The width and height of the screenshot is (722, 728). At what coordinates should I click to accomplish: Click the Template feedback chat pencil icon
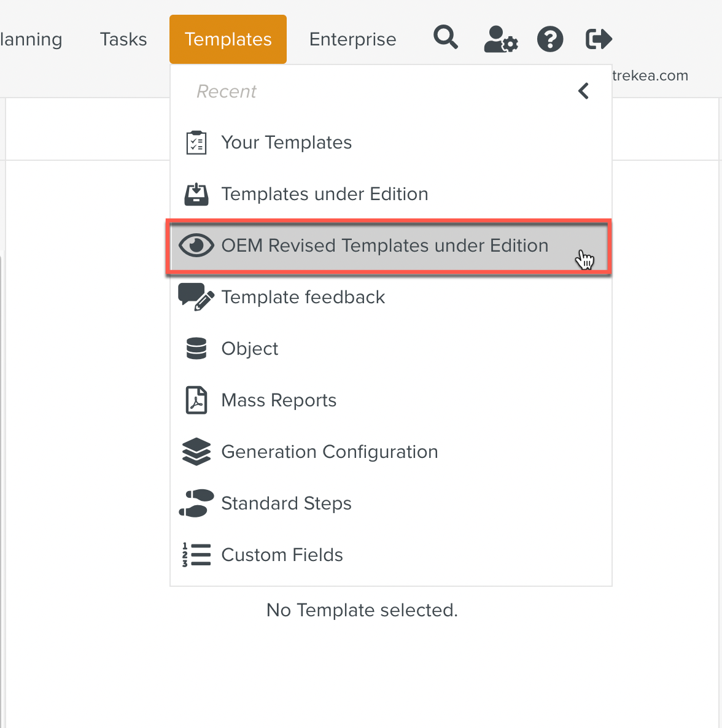pos(196,297)
